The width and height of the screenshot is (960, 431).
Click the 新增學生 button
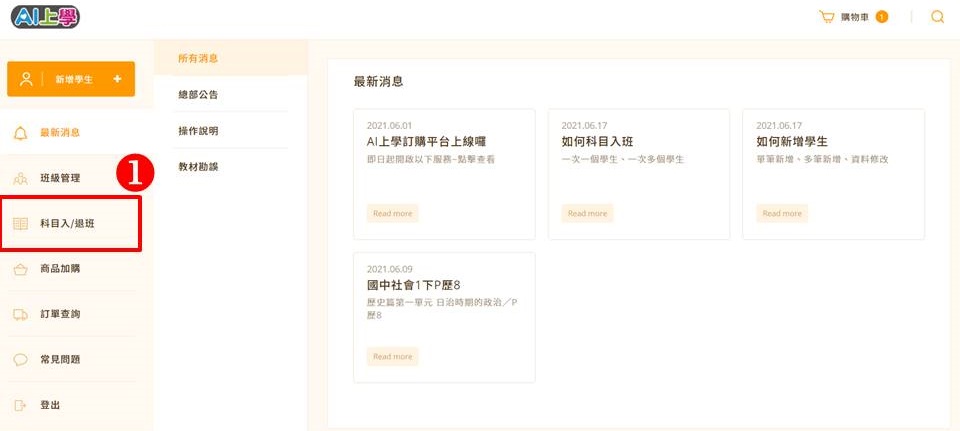click(71, 79)
